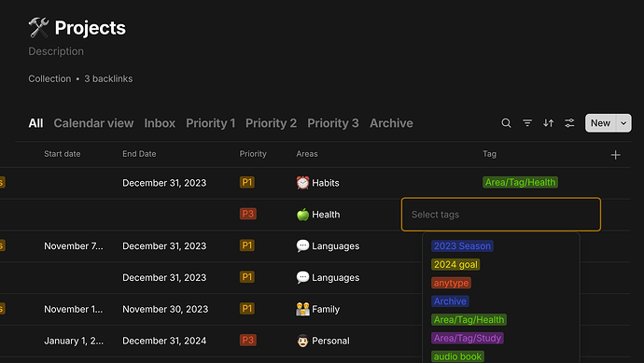This screenshot has height=363, width=644.
Task: Pick the purple Area/Tag/Study tag
Action: click(x=468, y=338)
